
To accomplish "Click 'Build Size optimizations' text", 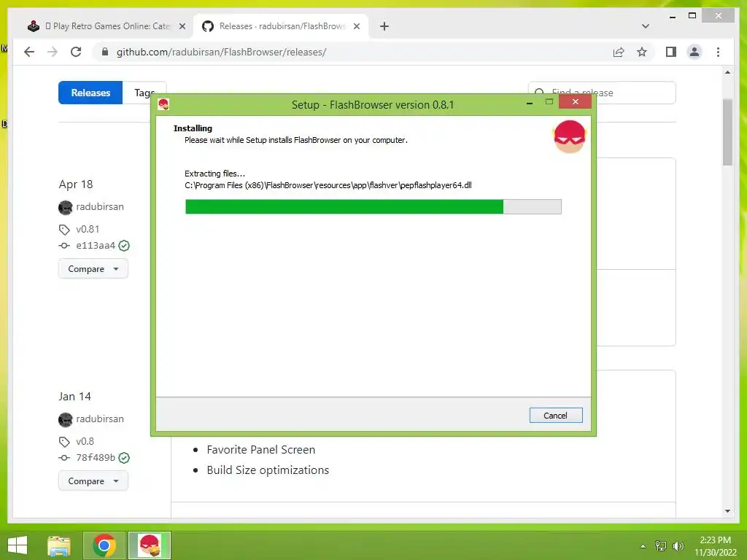I will click(268, 470).
